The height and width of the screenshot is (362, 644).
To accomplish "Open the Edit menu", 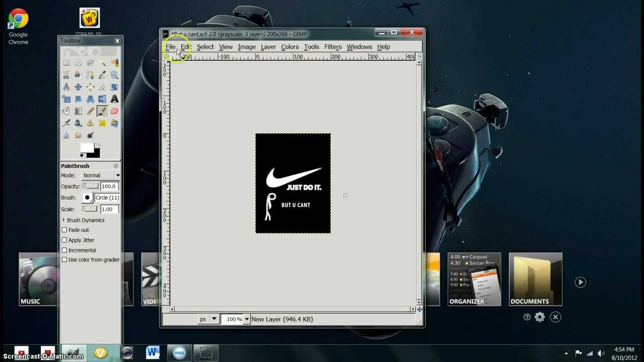I will [x=186, y=47].
